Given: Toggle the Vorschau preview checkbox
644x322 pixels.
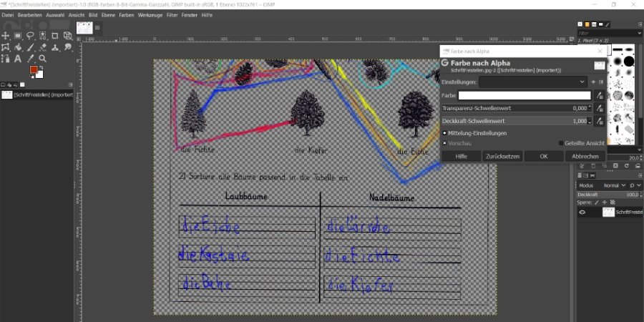Looking at the screenshot, I should click(444, 143).
